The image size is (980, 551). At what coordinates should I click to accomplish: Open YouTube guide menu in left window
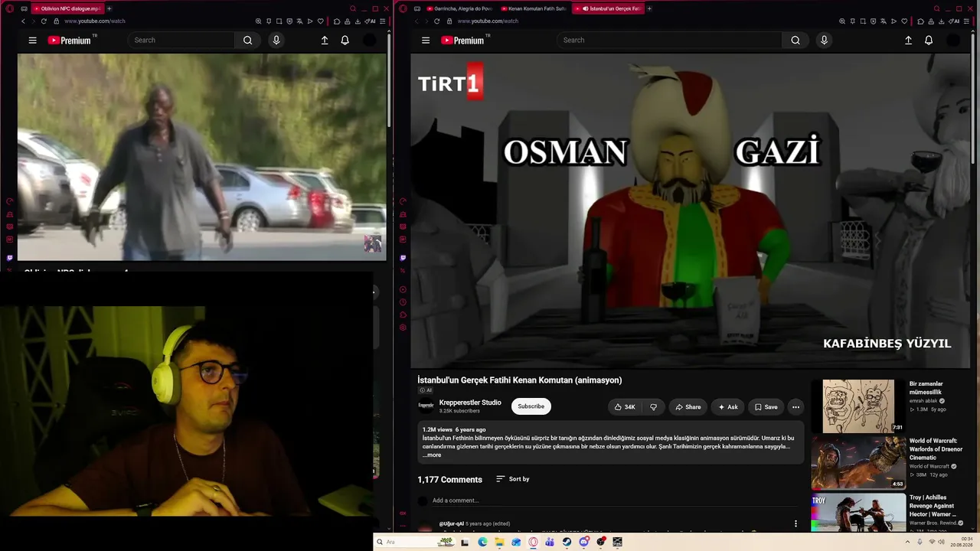coord(32,41)
